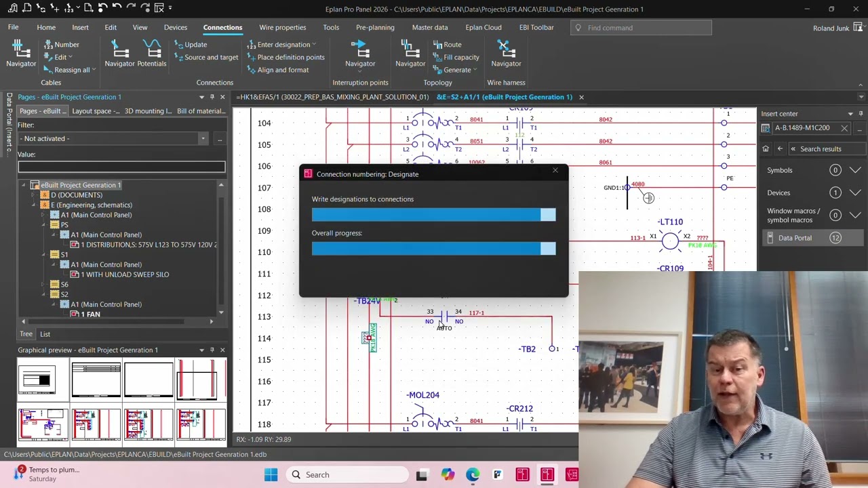Screen dimensions: 868x488
Task: Open the Cables Navigator
Action: [21, 54]
